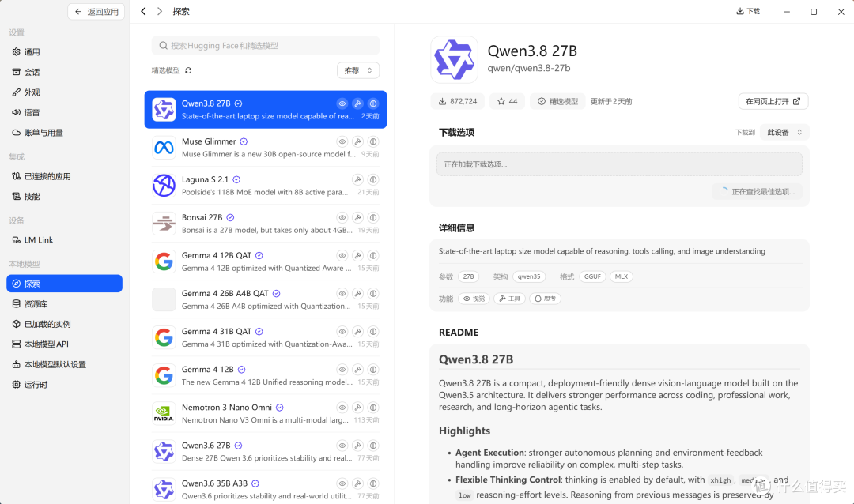Screen dimensions: 854x504
Task: Click the refresh icon beside 精选模型
Action: coord(188,70)
